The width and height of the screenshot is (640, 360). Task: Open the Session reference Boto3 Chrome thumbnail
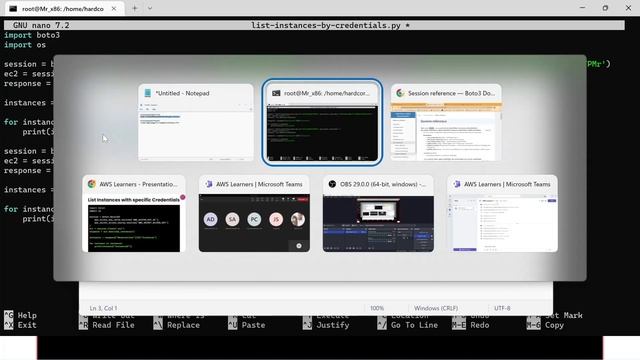446,122
